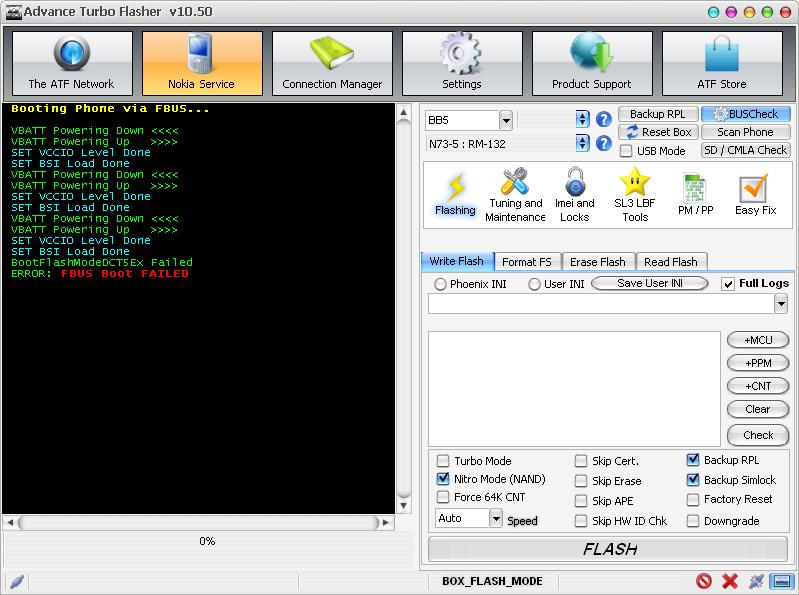Enable the Downgrade checkbox

point(693,521)
